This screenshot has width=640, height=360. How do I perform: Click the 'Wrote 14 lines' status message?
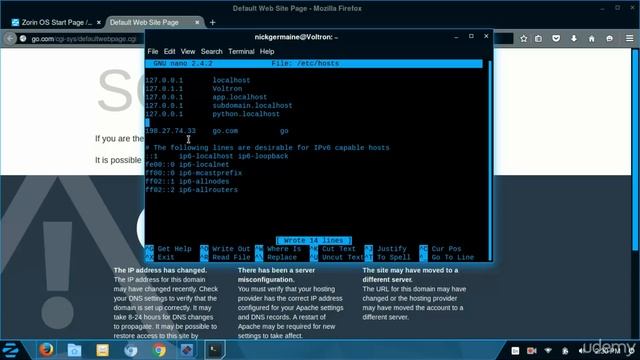coord(313,240)
